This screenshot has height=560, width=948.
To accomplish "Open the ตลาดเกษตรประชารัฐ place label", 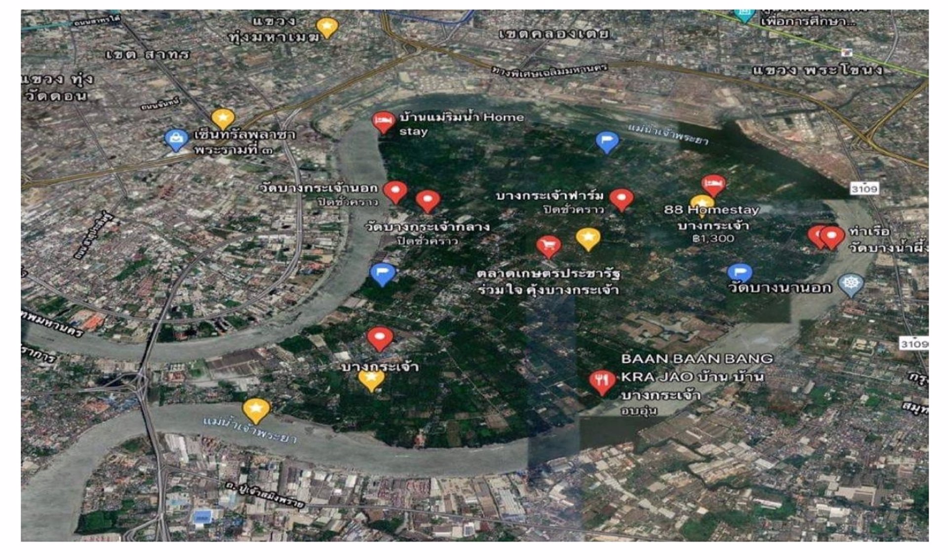I will (x=549, y=281).
